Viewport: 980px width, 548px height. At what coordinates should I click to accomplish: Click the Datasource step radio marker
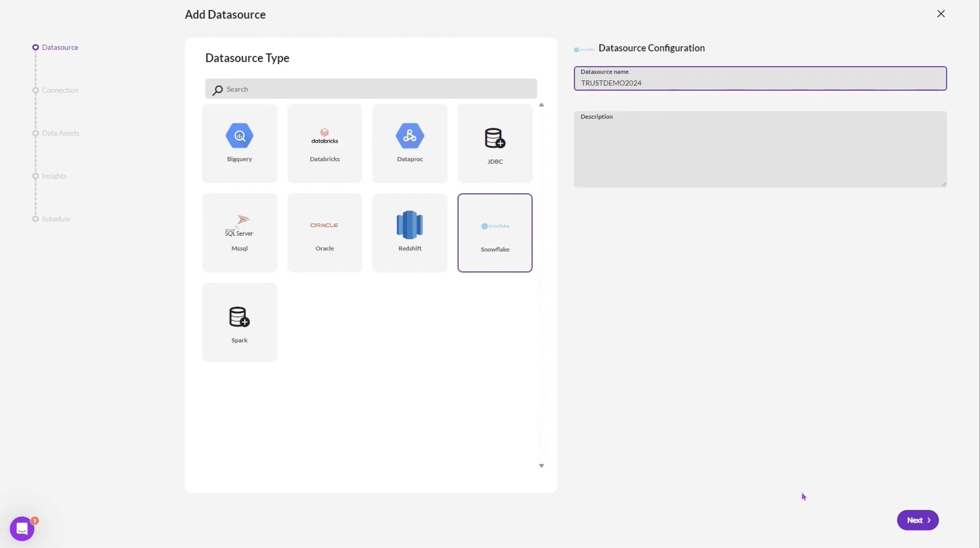coord(35,48)
